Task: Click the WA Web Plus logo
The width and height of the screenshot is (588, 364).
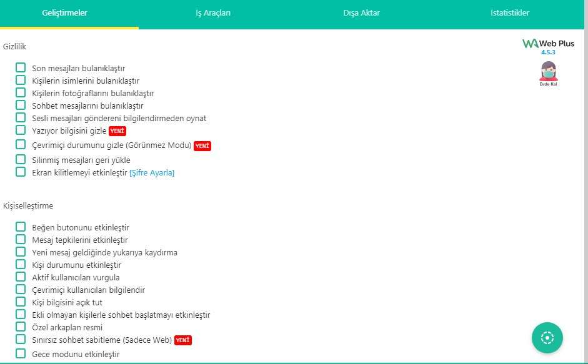Action: pos(547,44)
